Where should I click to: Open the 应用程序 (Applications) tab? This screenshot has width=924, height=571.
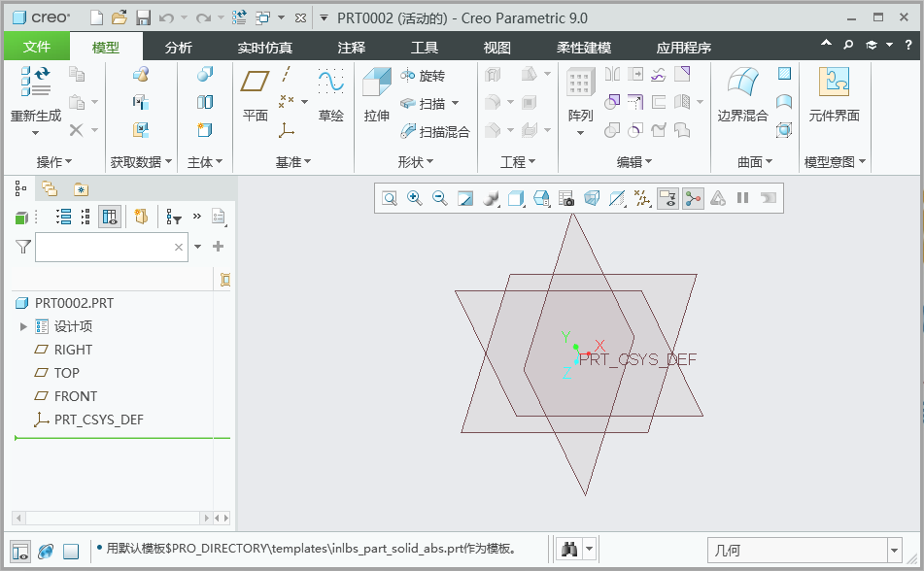click(x=684, y=48)
